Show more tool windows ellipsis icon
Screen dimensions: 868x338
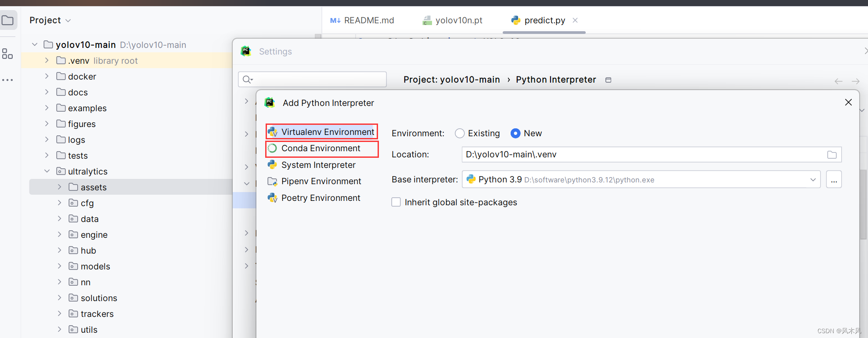click(x=7, y=80)
